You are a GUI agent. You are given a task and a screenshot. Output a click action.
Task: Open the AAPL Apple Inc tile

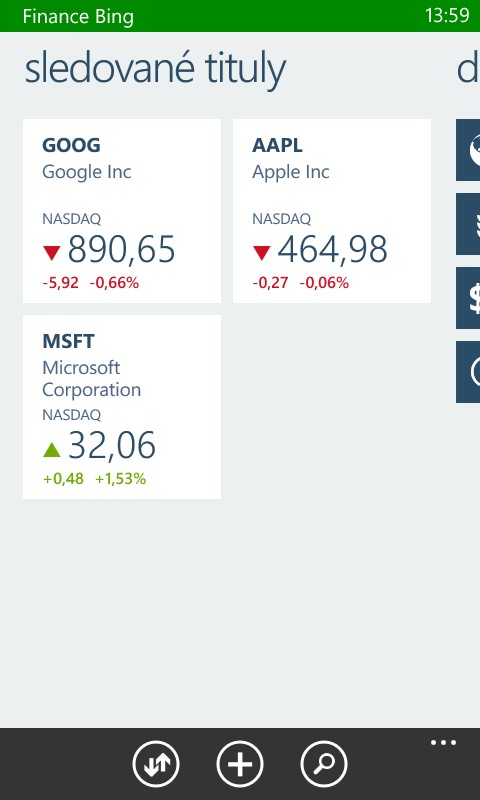[x=332, y=211]
